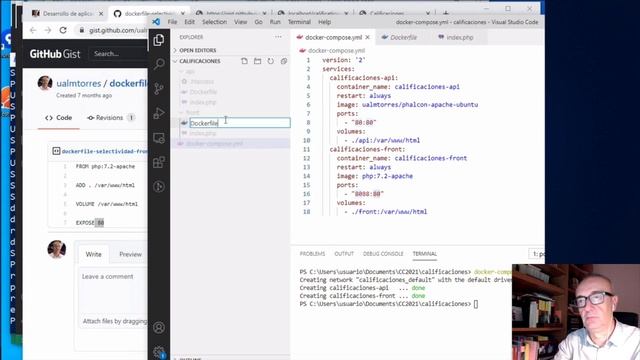
Task: Open the File menu
Action: [x=172, y=22]
